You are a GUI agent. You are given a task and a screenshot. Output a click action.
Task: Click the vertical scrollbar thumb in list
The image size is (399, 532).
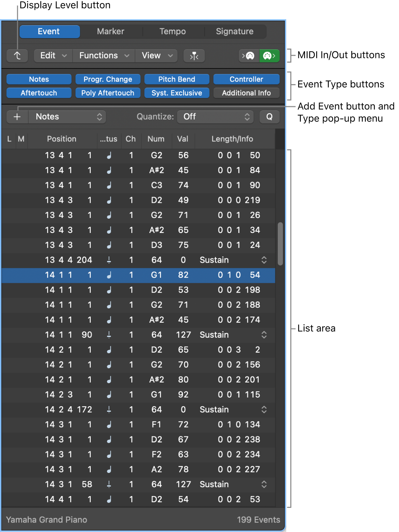pos(280,244)
